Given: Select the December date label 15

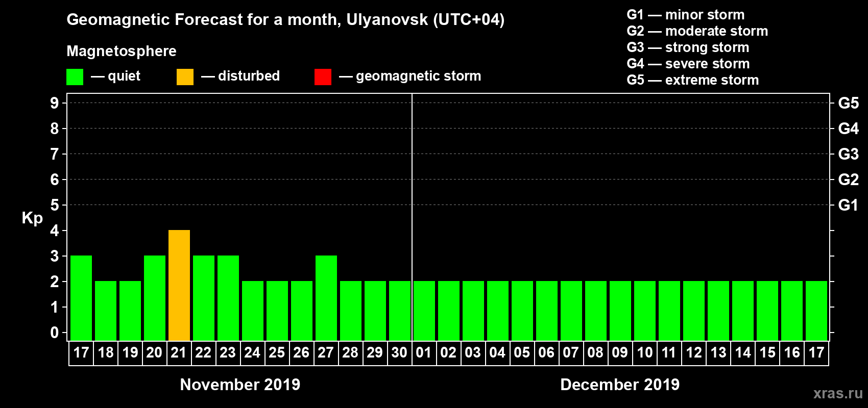Looking at the screenshot, I should pyautogui.click(x=767, y=352).
